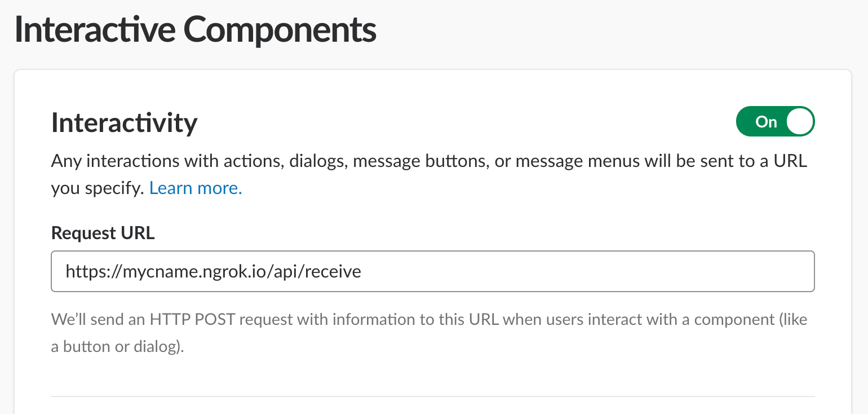Place cursor on "receive" in the URL field
Viewport: 868px width, 414px height.
pyautogui.click(x=336, y=272)
